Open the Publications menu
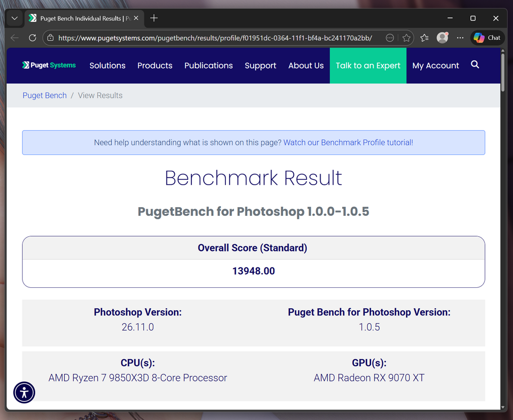513x420 pixels. click(x=208, y=66)
